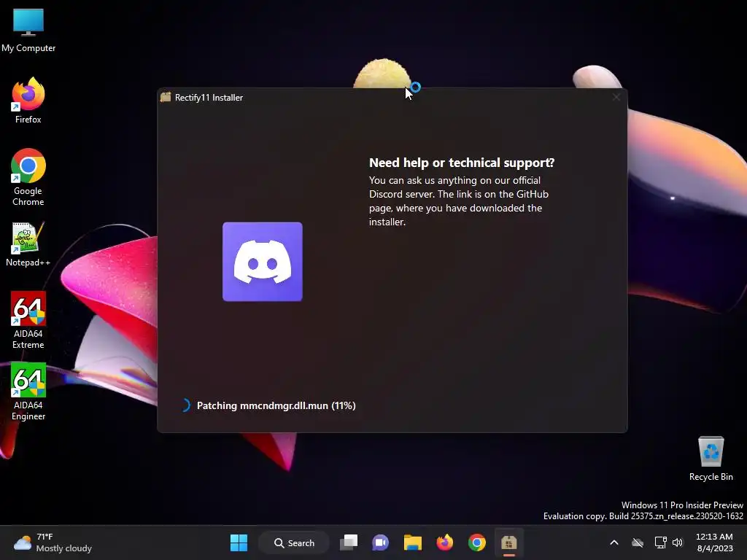Open the Windows Start menu

tap(239, 542)
